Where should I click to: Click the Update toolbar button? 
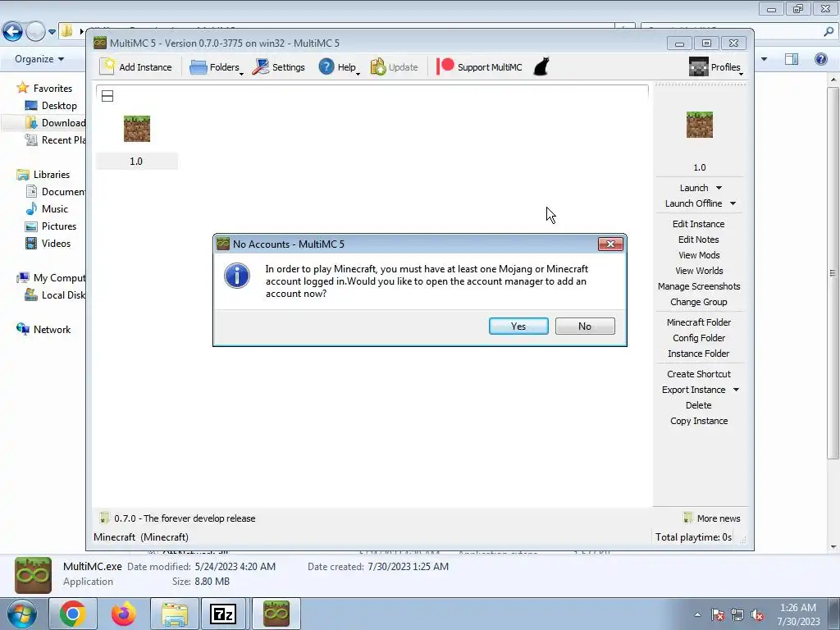click(395, 67)
